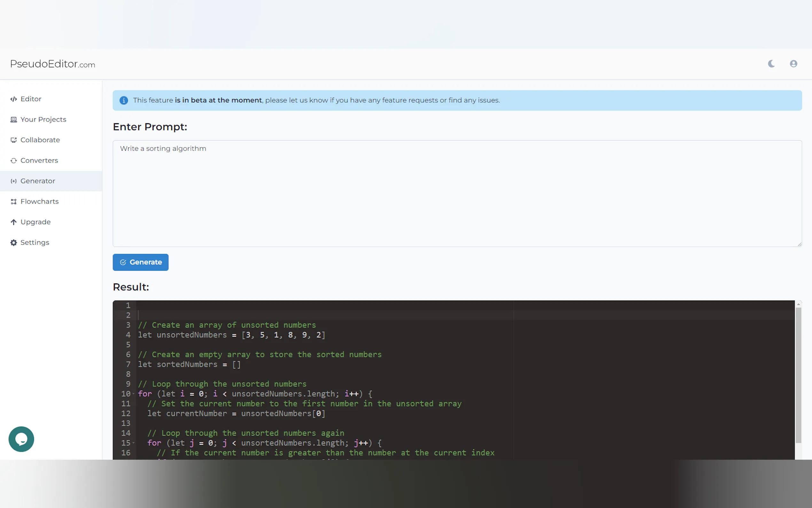Switch to the Generator section

click(38, 181)
